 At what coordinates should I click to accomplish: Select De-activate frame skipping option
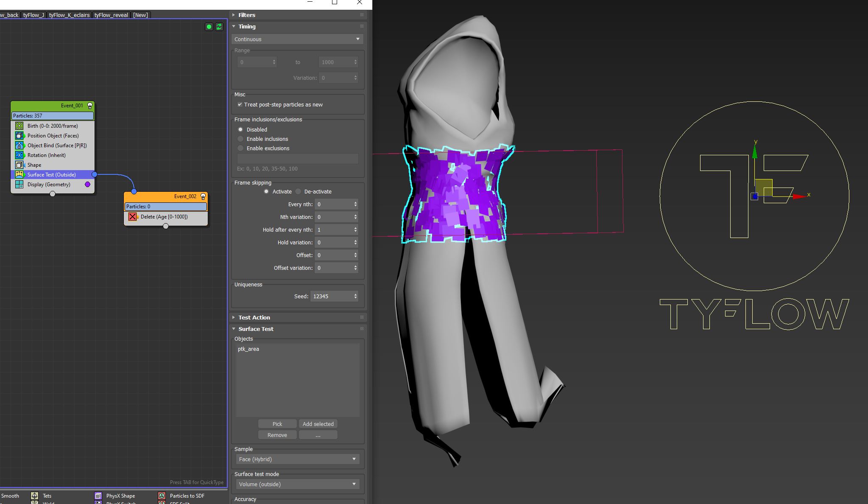coord(299,192)
